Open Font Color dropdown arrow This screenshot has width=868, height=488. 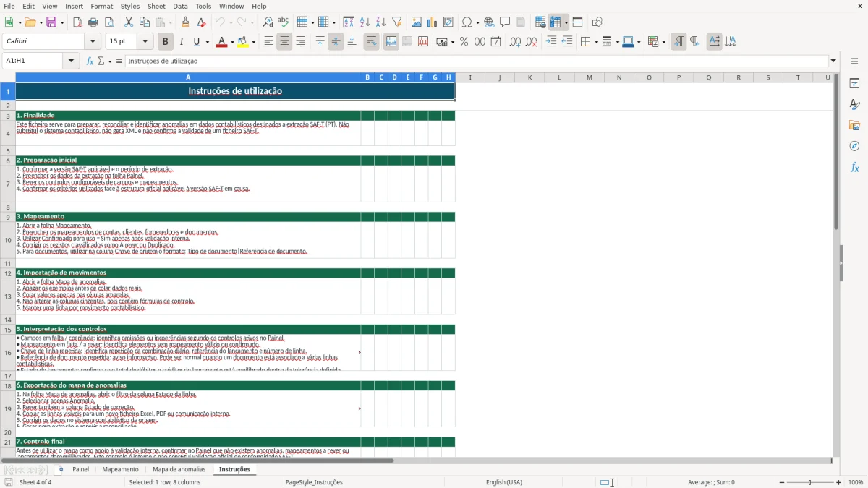pyautogui.click(x=231, y=42)
